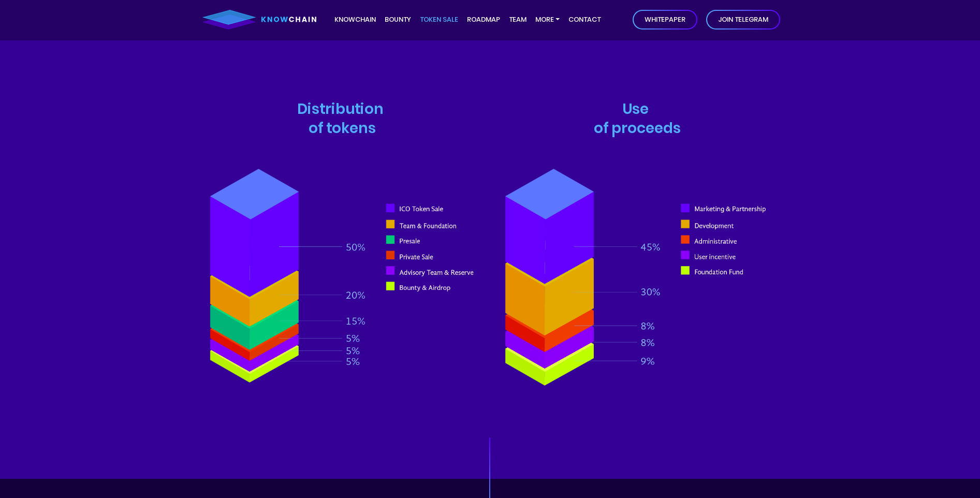Click the KNOWCHAIN nav item

click(x=355, y=20)
